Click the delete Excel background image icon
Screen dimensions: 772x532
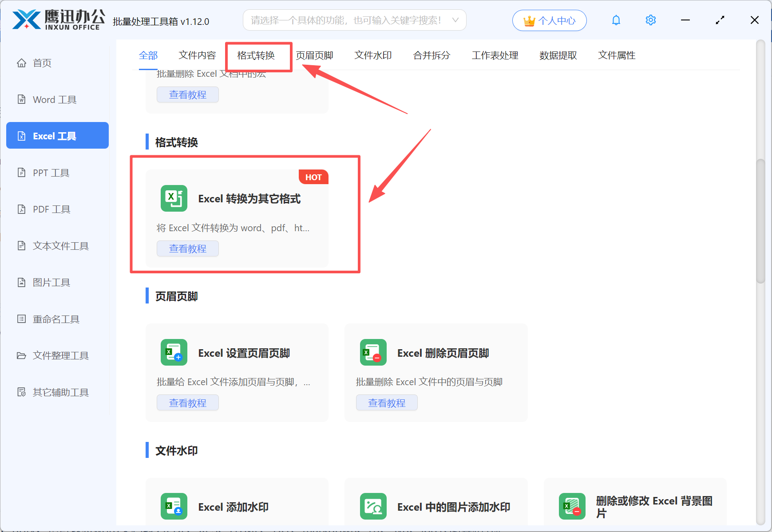[572, 506]
